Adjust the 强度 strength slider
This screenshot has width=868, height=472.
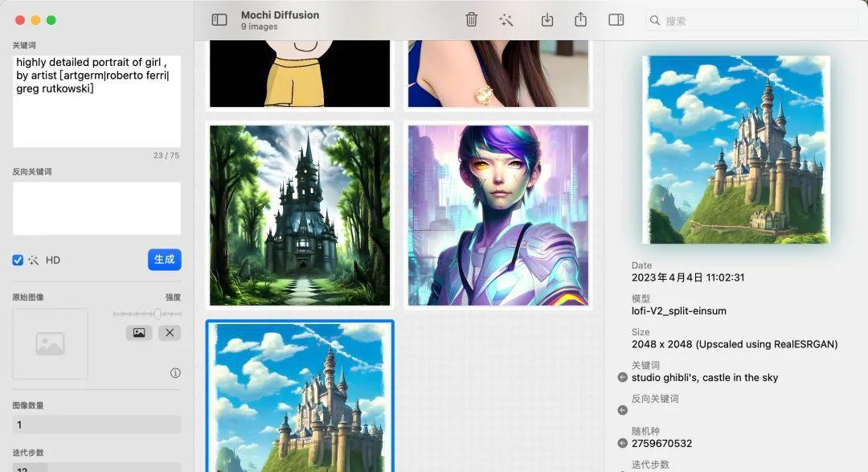coord(147,314)
